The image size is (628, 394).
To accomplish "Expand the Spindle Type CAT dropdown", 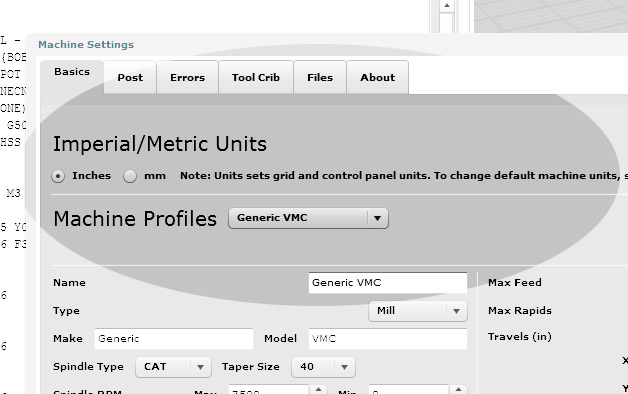I will click(173, 367).
